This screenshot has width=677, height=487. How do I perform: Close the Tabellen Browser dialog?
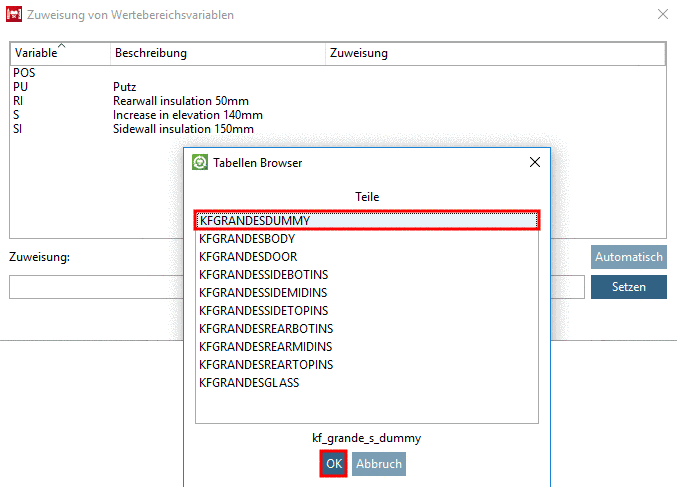tap(535, 162)
